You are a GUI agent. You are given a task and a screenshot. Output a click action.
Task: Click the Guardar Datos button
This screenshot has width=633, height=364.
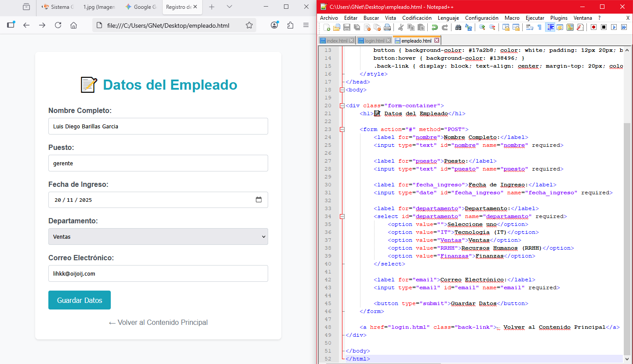coord(80,300)
